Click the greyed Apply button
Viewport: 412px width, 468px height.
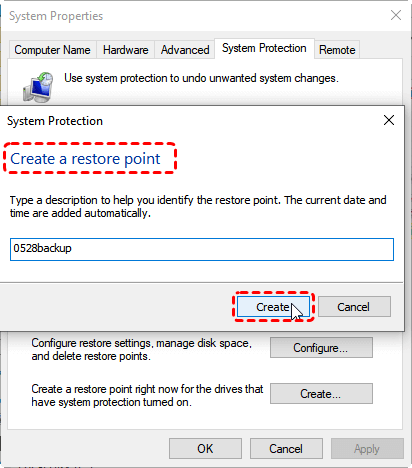click(367, 449)
